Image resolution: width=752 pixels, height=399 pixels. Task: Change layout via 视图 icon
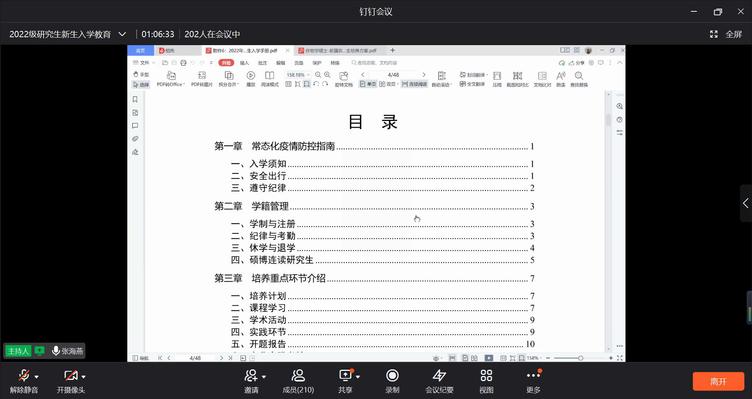click(x=486, y=381)
